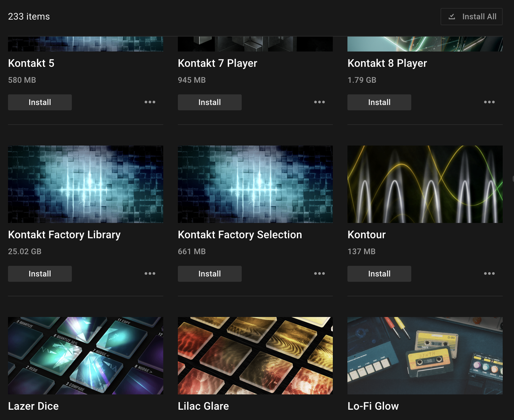Image resolution: width=514 pixels, height=420 pixels.
Task: Click the Kontakt Factory Library title
Action: tap(64, 235)
